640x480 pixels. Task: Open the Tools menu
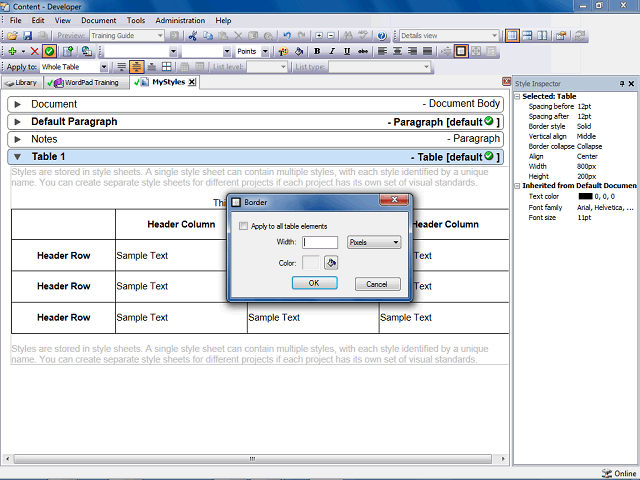[136, 20]
